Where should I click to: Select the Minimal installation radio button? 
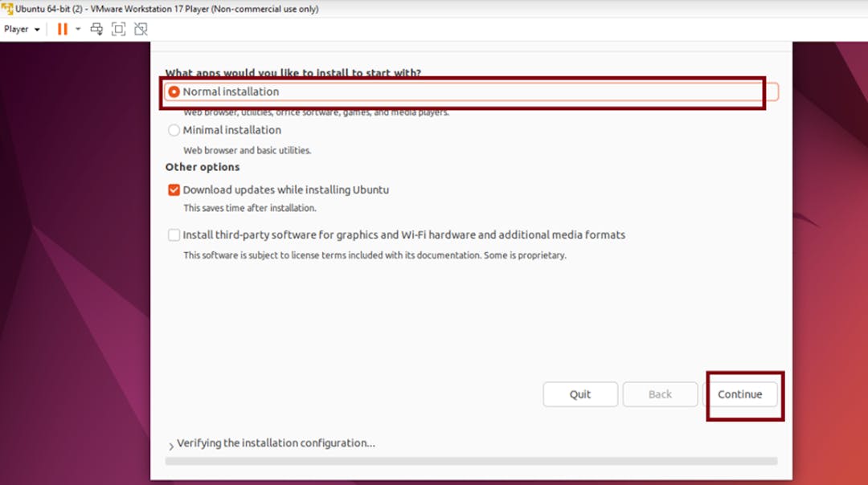(174, 129)
